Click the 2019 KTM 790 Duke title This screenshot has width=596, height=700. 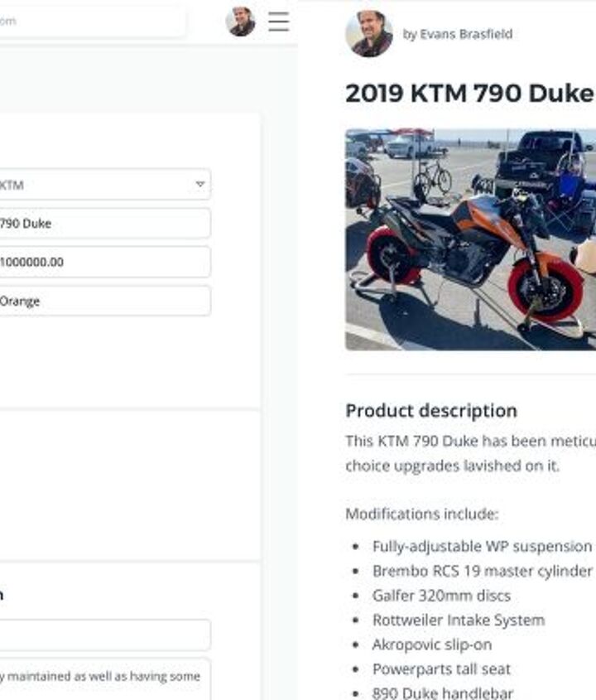coord(469,94)
